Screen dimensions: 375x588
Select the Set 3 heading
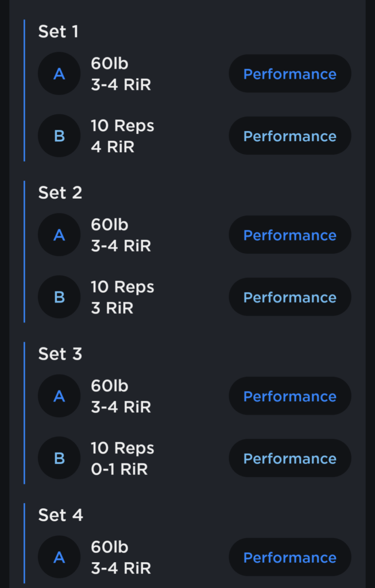60,354
